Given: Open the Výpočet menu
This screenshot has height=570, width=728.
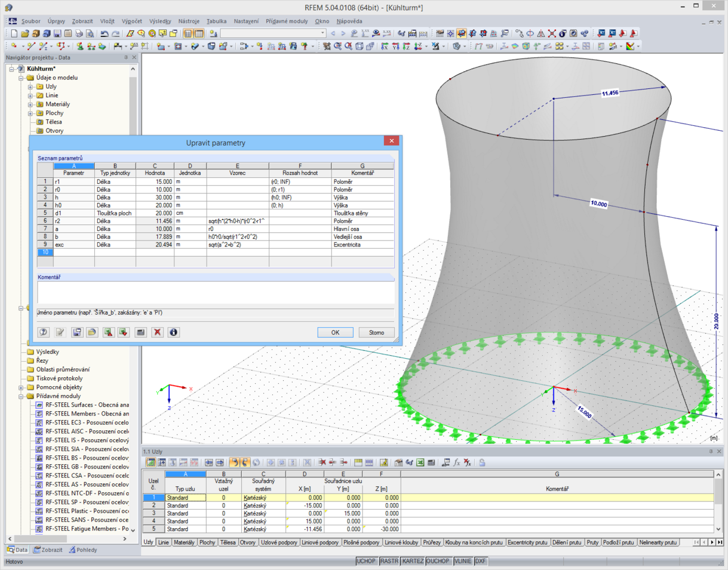Looking at the screenshot, I should click(x=131, y=21).
